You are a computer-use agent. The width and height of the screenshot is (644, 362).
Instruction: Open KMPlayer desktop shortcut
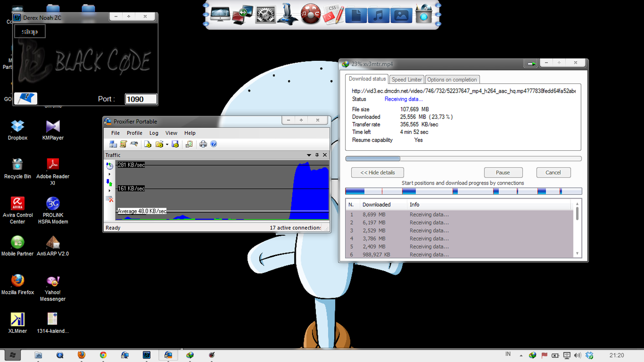tap(53, 130)
